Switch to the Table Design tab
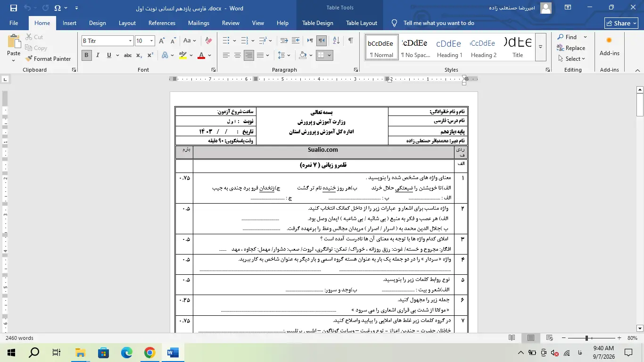This screenshot has width=644, height=362. [318, 23]
